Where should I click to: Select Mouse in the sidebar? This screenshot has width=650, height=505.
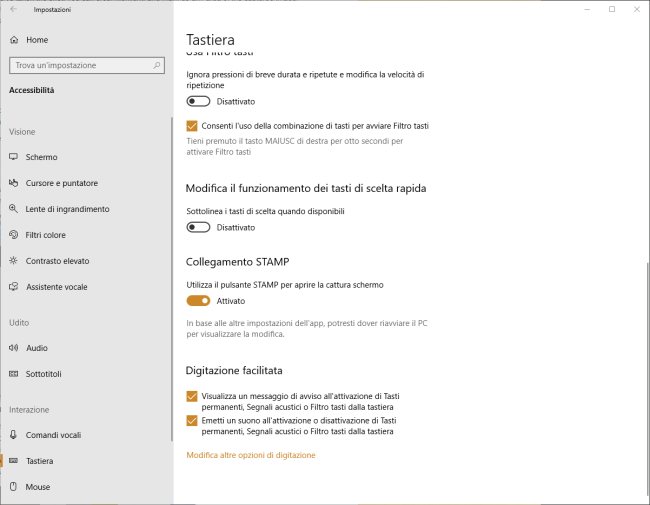point(38,487)
